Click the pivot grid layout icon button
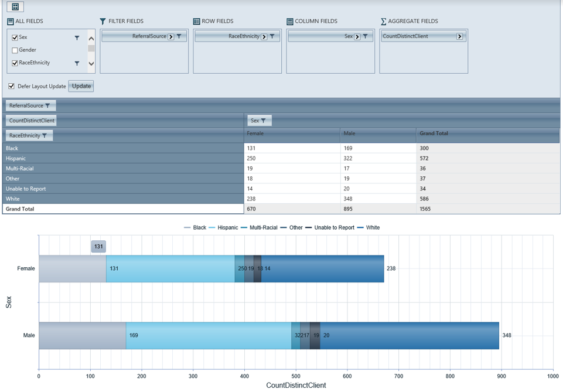This screenshot has height=392, width=563. tap(15, 6)
